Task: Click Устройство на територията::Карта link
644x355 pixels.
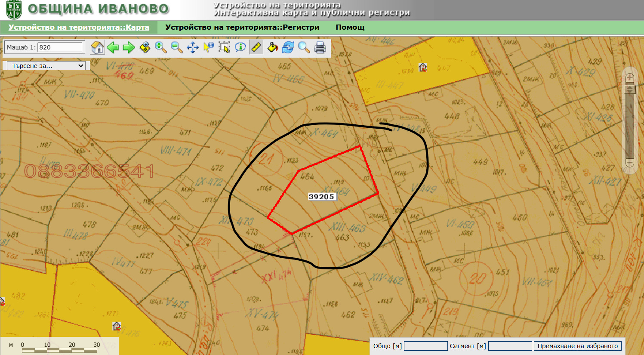Action: [x=79, y=27]
